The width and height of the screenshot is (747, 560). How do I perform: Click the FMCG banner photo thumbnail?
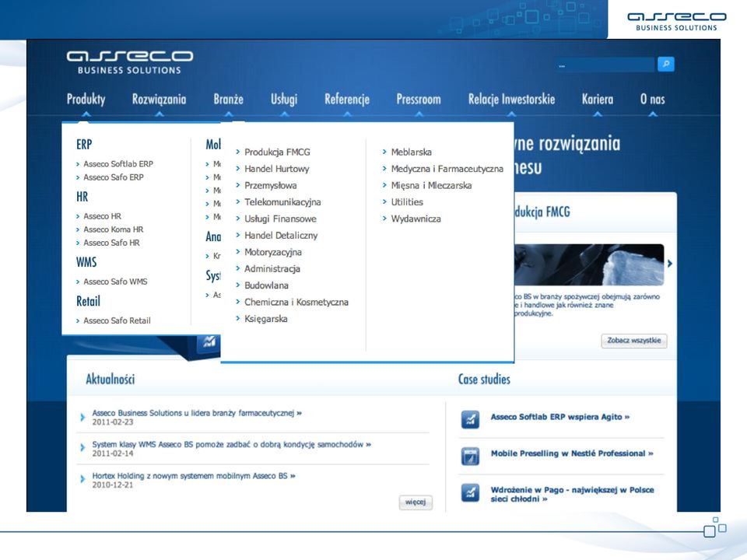pos(589,264)
